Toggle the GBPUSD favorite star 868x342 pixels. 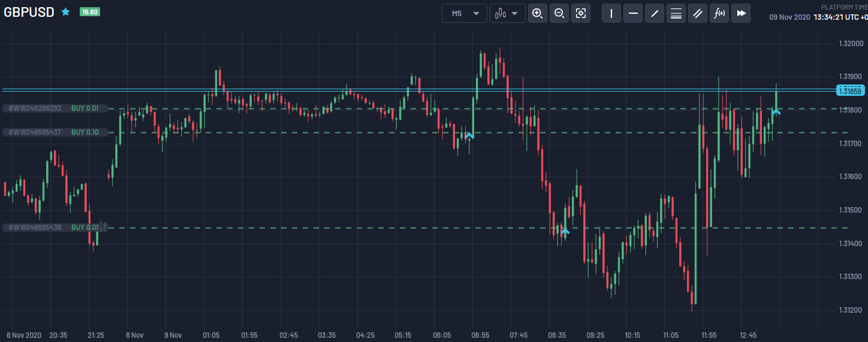tap(66, 12)
